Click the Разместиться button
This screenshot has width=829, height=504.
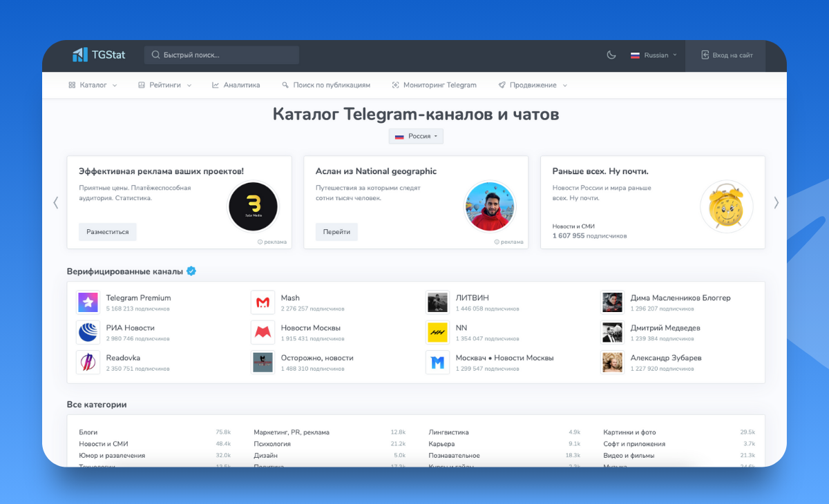[107, 232]
